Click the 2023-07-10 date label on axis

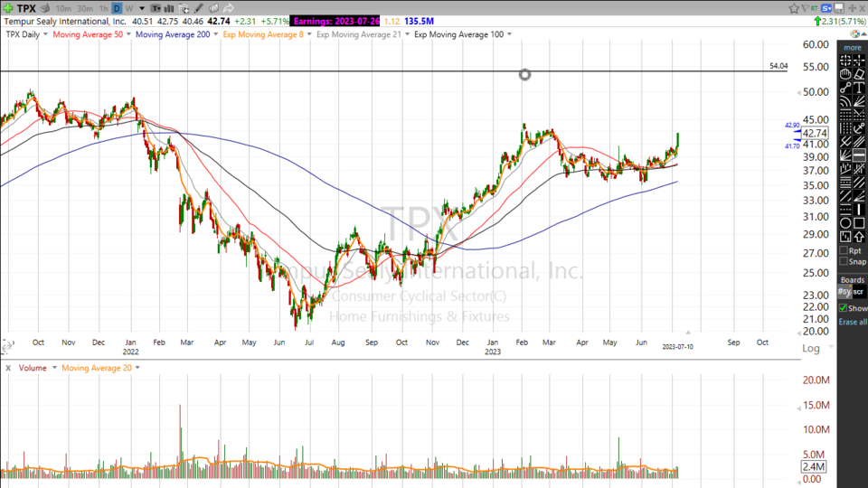pyautogui.click(x=677, y=347)
